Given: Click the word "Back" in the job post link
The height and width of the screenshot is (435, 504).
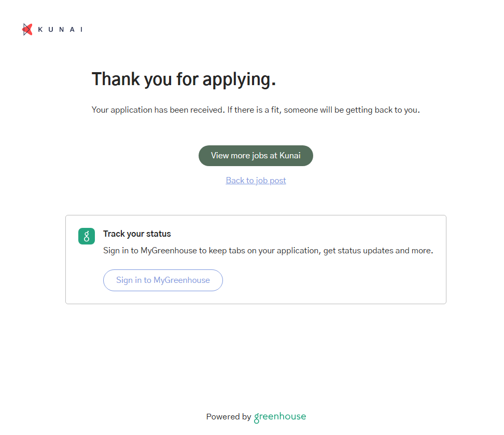Looking at the screenshot, I should click(x=235, y=181).
